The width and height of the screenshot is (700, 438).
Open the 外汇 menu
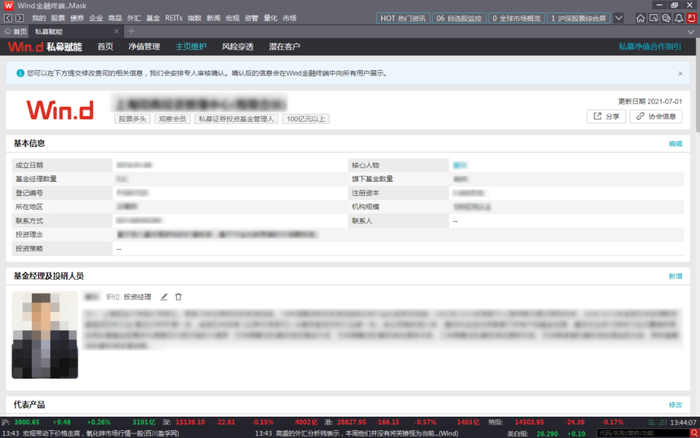click(134, 18)
